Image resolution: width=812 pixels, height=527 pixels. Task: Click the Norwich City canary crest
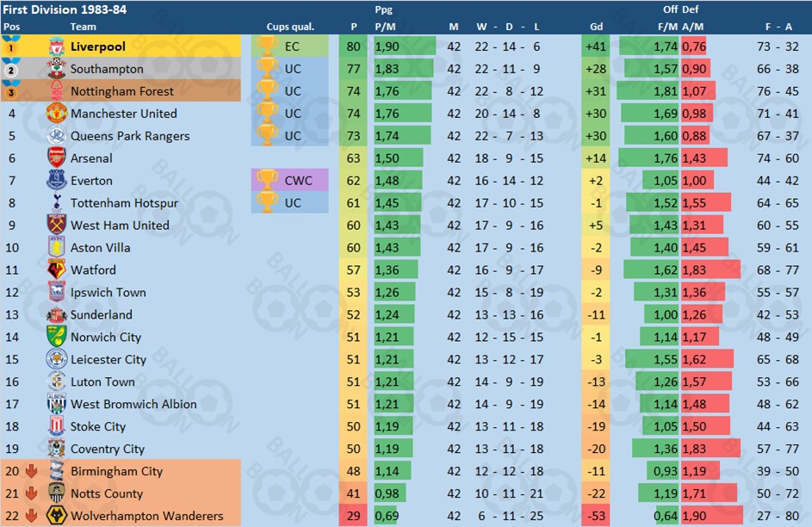click(x=57, y=337)
